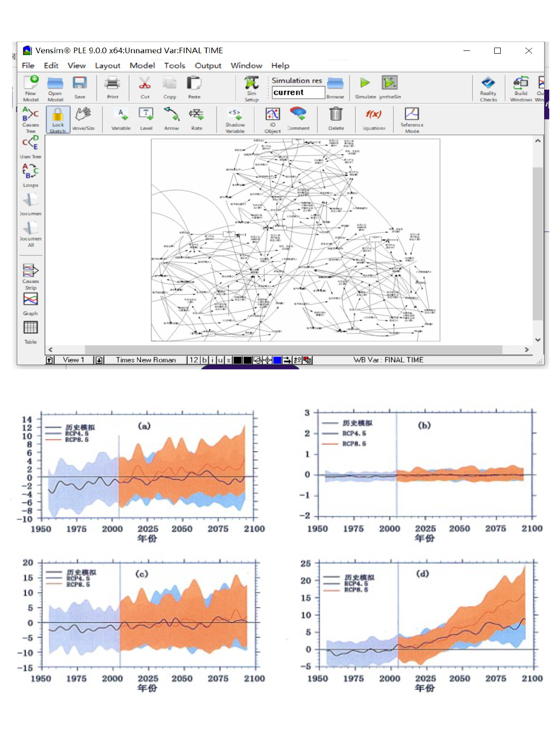The height and width of the screenshot is (747, 560).
Task: Open the Times New Roman font selector
Action: click(x=146, y=360)
